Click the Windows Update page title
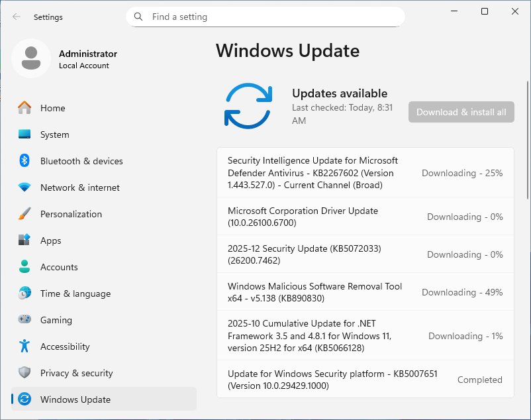The width and height of the screenshot is (531, 420). coord(287,51)
